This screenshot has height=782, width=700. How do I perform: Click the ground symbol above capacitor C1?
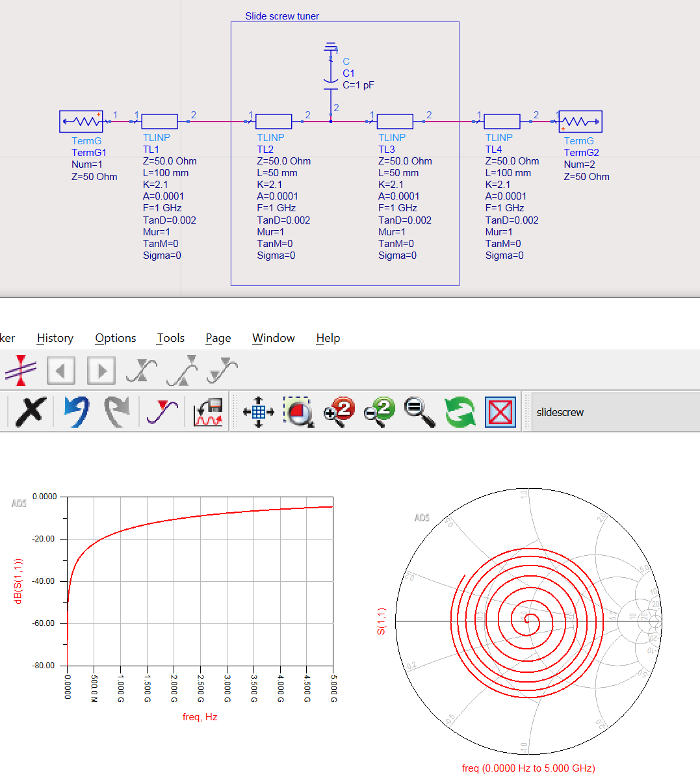pos(331,46)
